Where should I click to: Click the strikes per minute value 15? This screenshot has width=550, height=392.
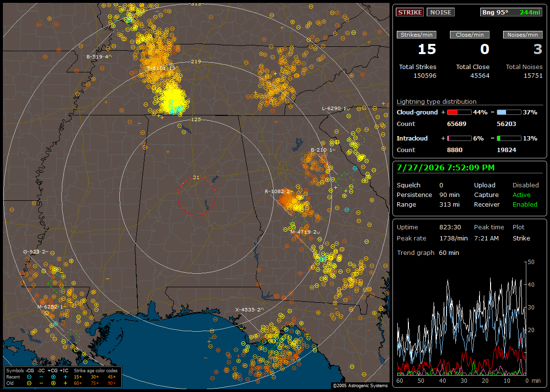pos(427,49)
